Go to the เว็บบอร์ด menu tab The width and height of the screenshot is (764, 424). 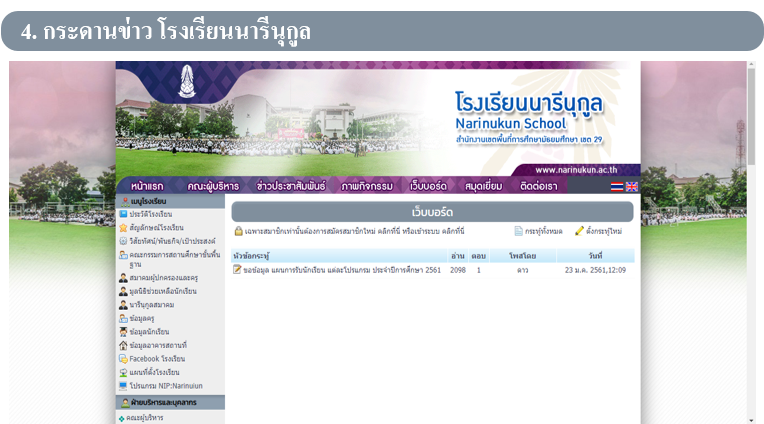[431, 186]
